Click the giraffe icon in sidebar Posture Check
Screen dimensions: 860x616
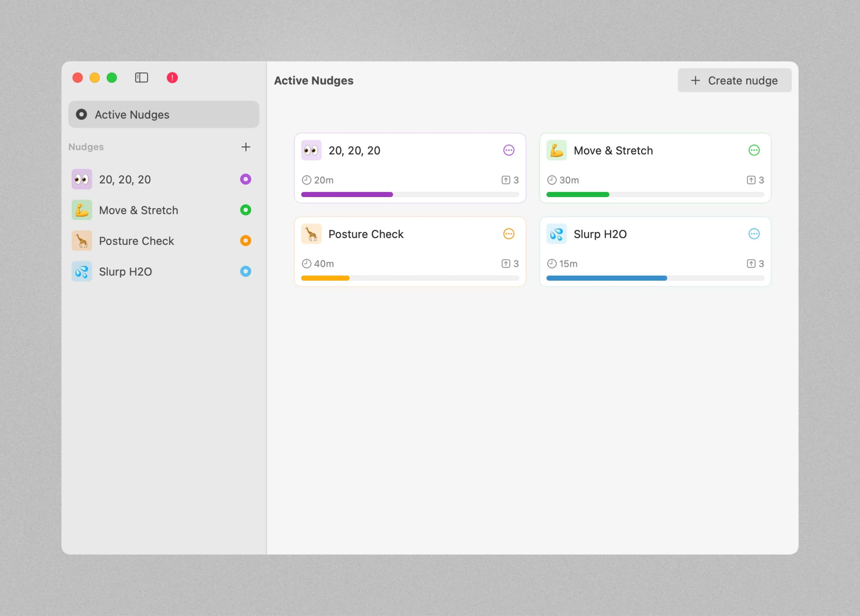coord(82,241)
